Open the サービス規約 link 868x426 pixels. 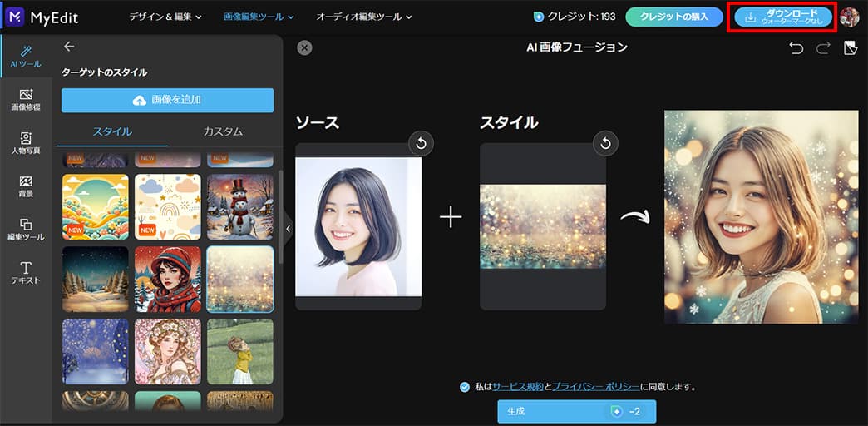click(x=518, y=387)
